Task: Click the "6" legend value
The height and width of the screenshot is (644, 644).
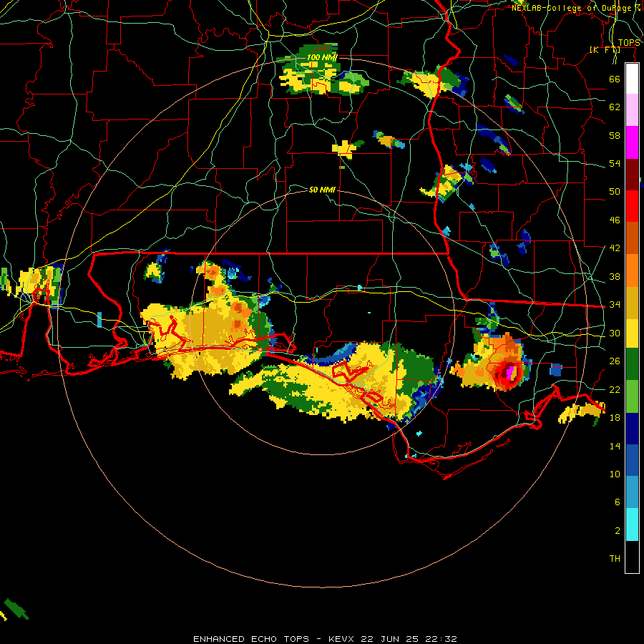Action: [x=617, y=502]
